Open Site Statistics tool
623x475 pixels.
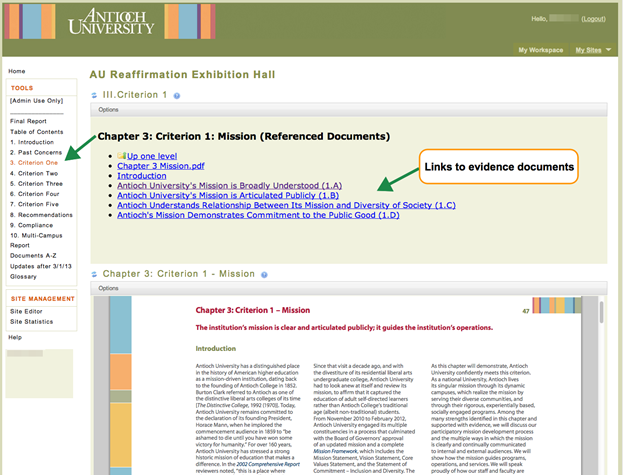31,322
